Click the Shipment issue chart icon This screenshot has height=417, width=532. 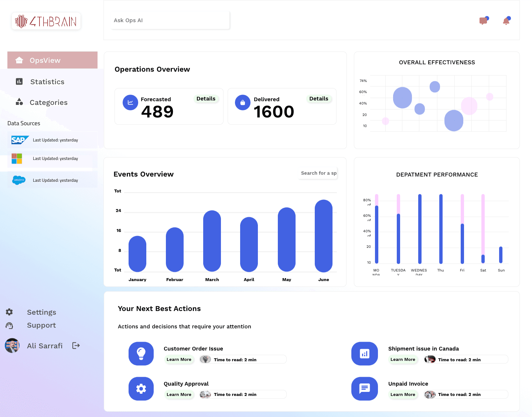[x=365, y=354]
